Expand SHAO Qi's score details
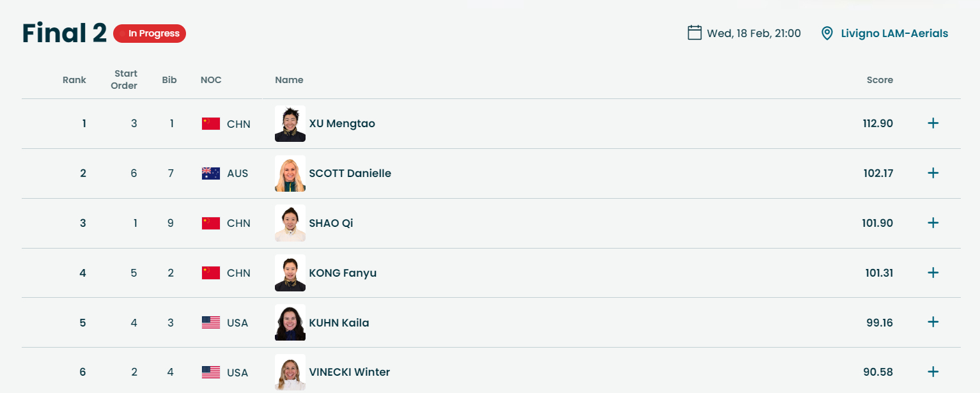Screen dimensions: 980x393 [x=933, y=223]
